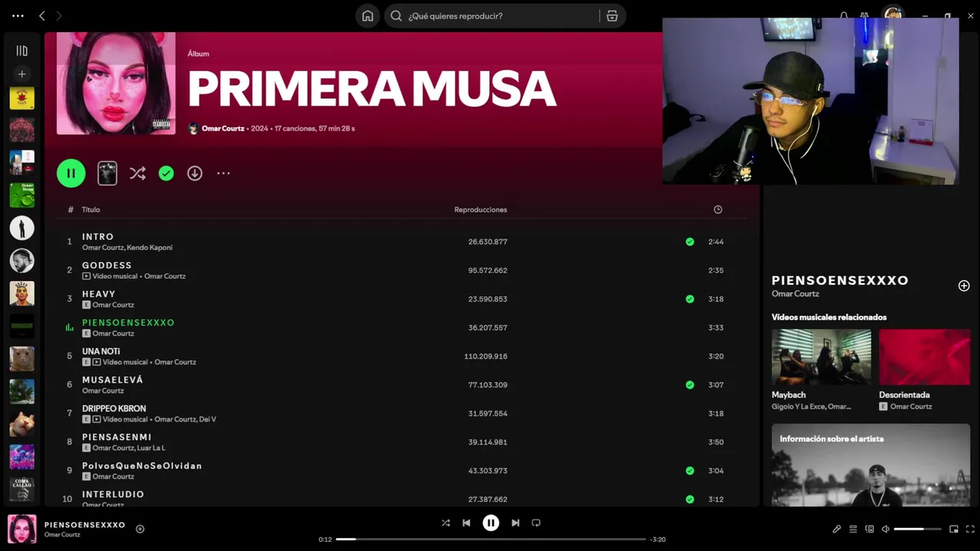Add PIENSOENSEXXXO to library from the right panel
The image size is (980, 551).
pos(964,285)
